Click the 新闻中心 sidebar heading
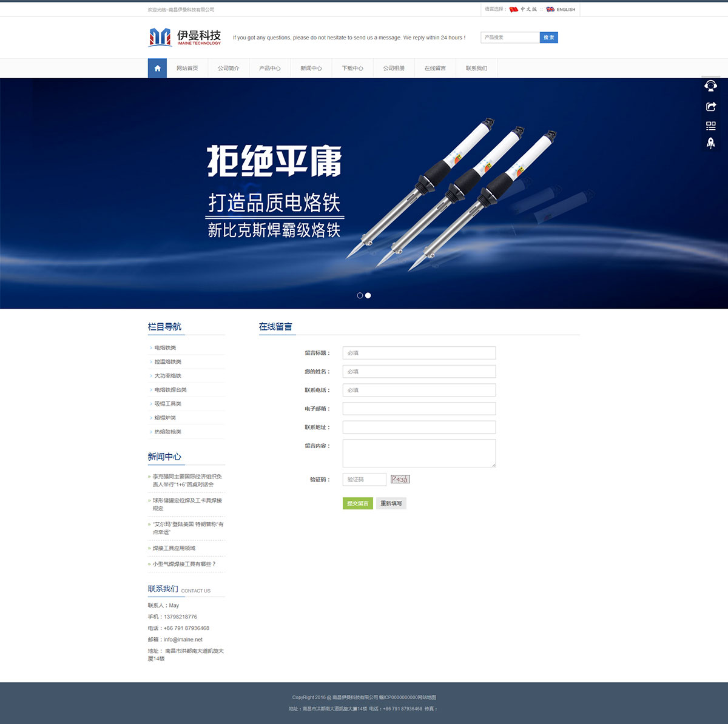The image size is (728, 724). tap(164, 457)
